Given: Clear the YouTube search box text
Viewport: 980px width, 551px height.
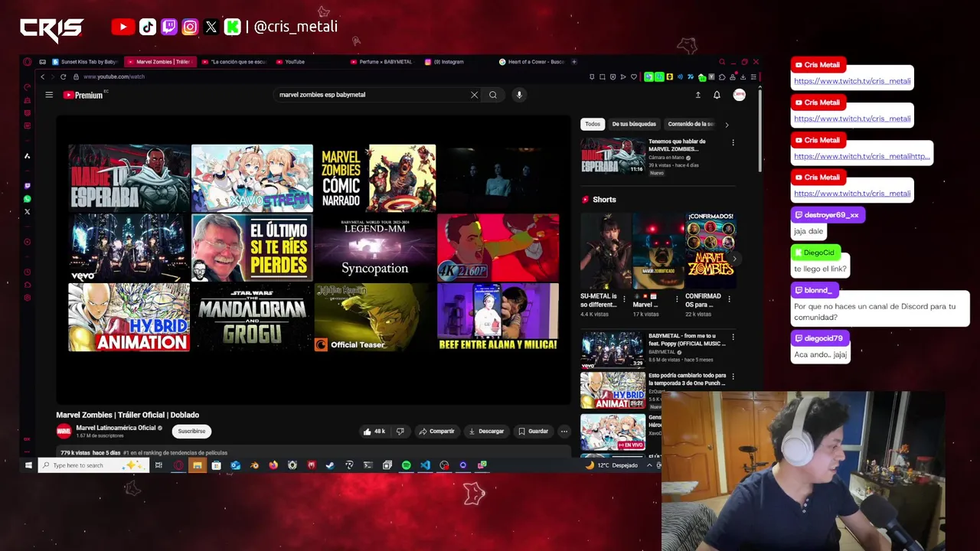Looking at the screenshot, I should click(x=474, y=95).
